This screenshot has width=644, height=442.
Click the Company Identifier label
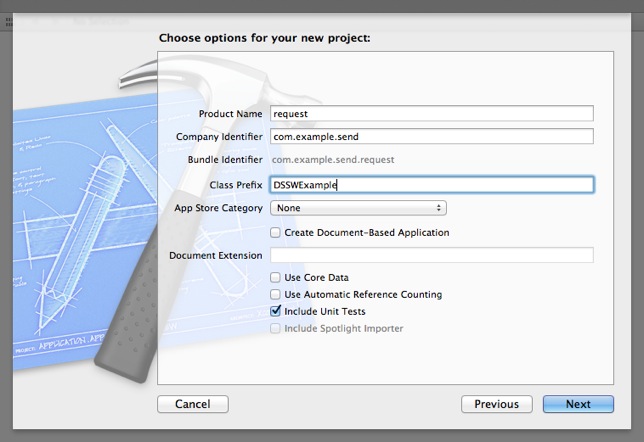click(x=219, y=137)
